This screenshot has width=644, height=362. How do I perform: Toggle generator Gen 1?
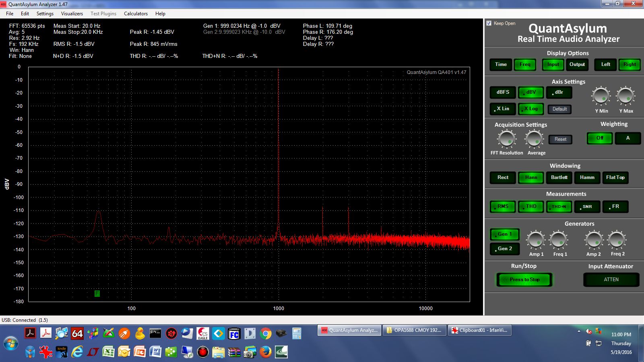click(505, 234)
